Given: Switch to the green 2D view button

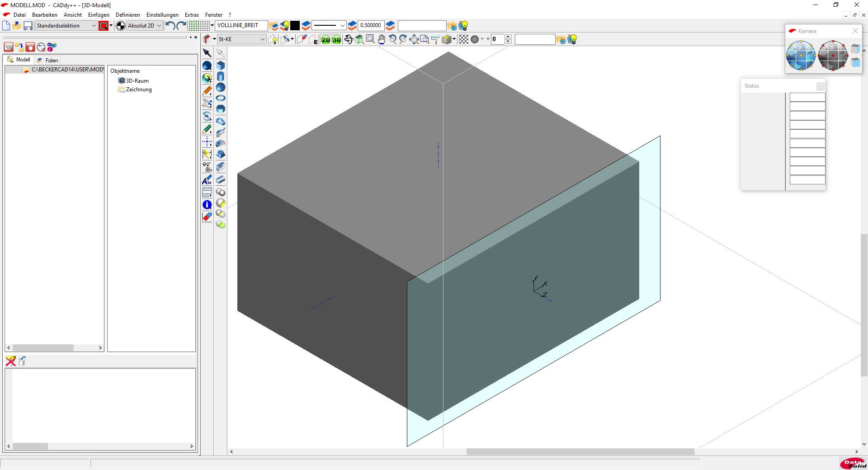Looking at the screenshot, I should pyautogui.click(x=325, y=40).
